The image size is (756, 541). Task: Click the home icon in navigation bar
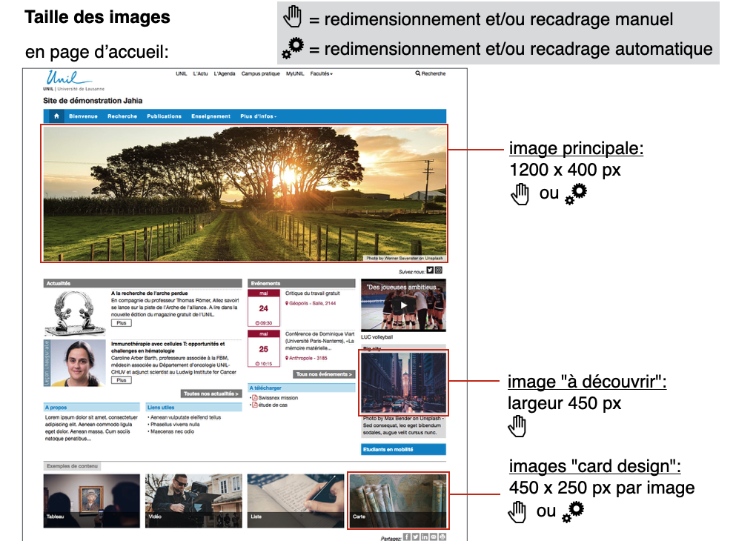click(56, 116)
